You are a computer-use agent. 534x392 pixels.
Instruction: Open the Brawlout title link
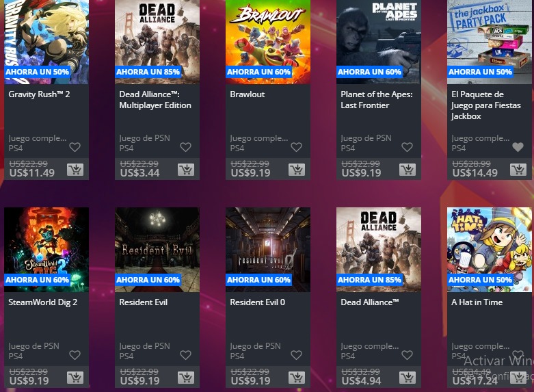(248, 94)
